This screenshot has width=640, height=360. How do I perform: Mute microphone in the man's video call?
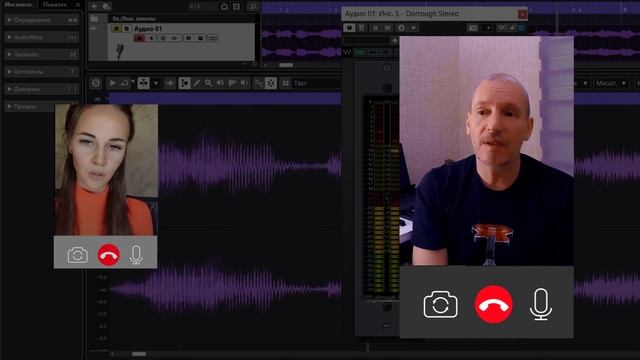[541, 304]
